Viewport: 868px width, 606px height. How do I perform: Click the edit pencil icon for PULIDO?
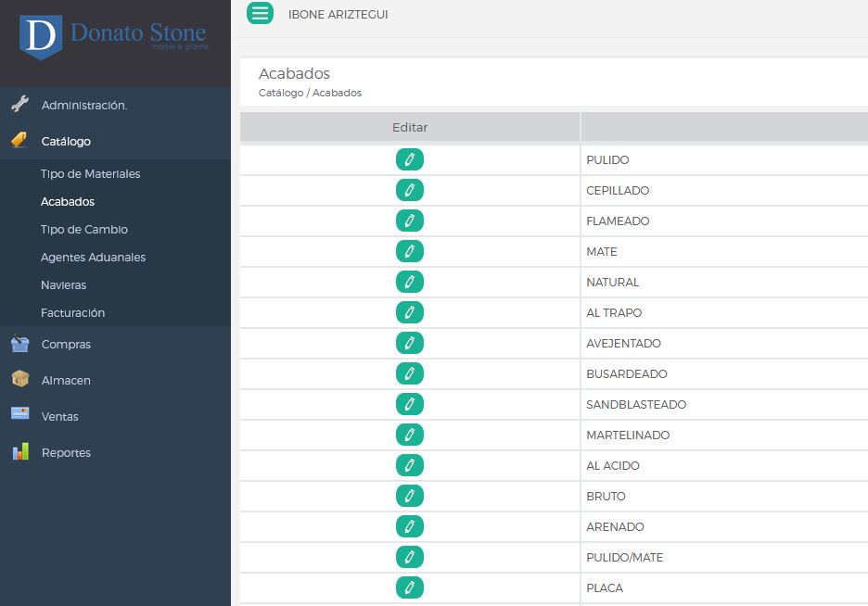(409, 159)
